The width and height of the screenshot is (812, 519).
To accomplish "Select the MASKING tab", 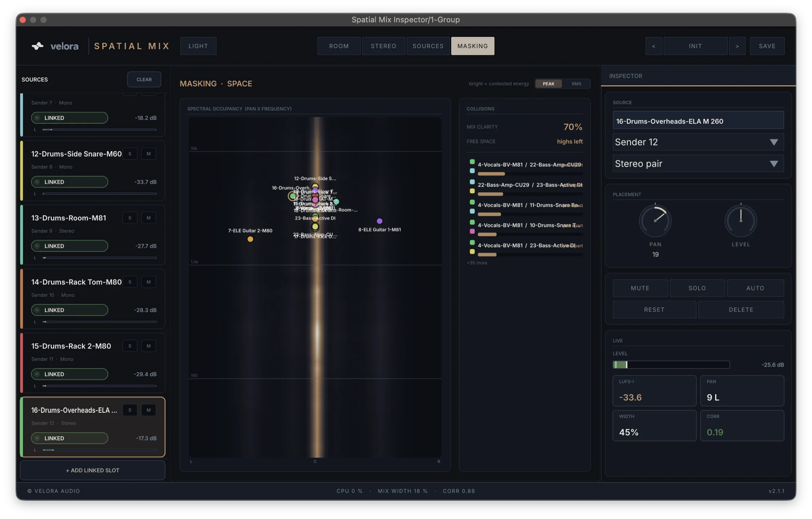I will 473,46.
